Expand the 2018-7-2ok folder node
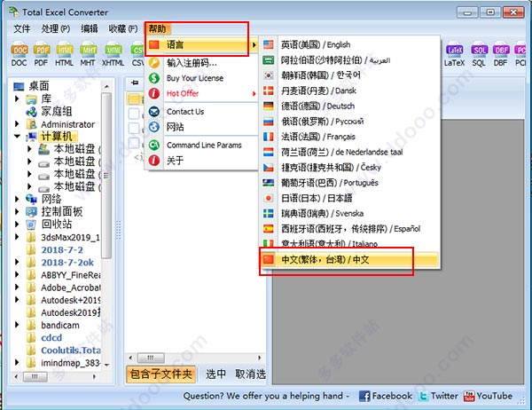This screenshot has width=532, height=410. click(17, 262)
